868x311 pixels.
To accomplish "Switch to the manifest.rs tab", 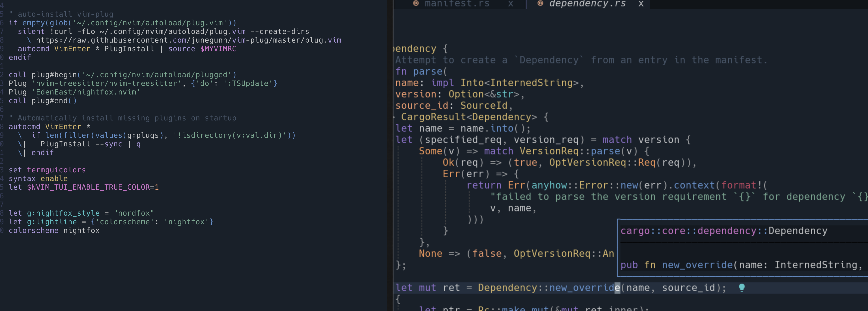I will [x=457, y=4].
